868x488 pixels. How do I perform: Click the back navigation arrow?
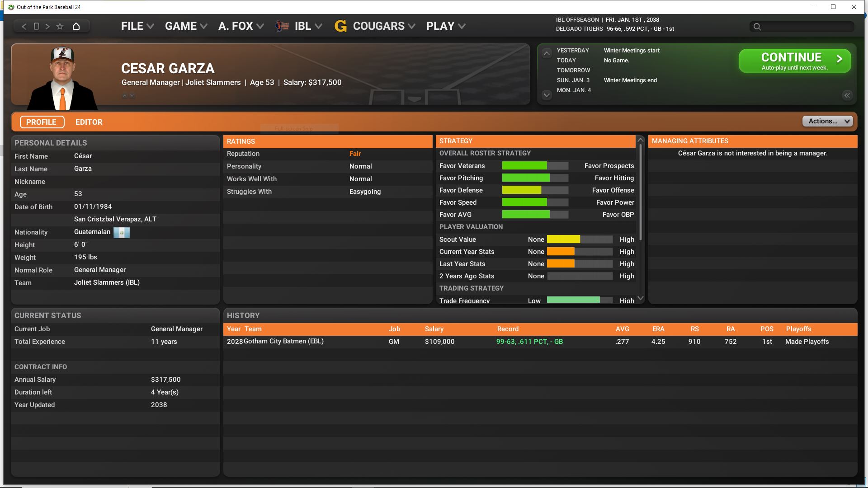[24, 26]
